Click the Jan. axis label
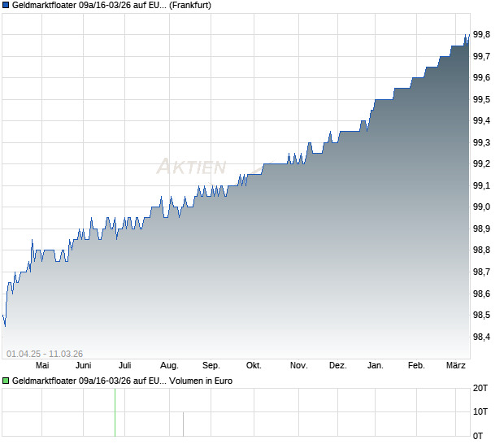The height and width of the screenshot is (444, 504). (x=376, y=365)
